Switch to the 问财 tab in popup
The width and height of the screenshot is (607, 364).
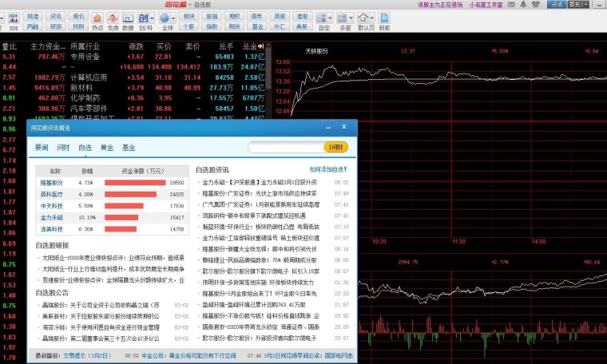point(63,148)
